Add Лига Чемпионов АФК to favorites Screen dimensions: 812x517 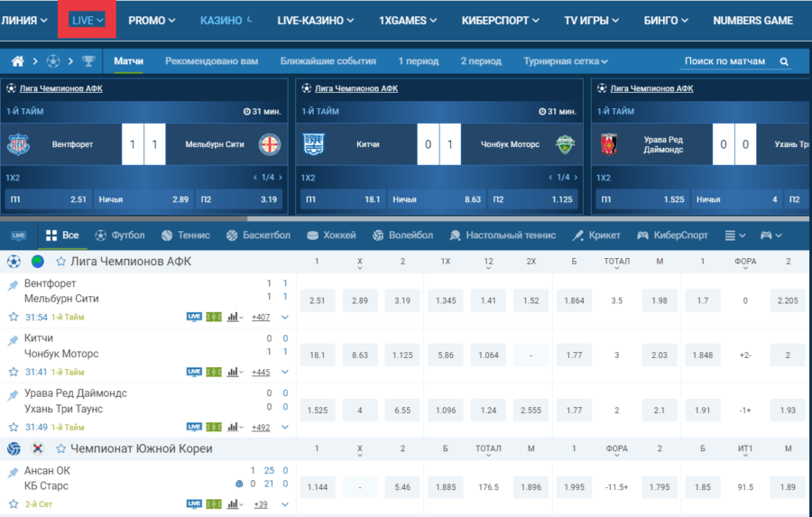pyautogui.click(x=61, y=262)
